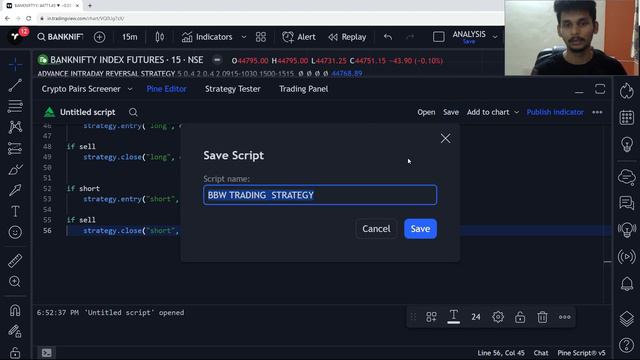Image resolution: width=640 pixels, height=360 pixels.
Task: Change the 15m chart interval
Action: pyautogui.click(x=129, y=37)
